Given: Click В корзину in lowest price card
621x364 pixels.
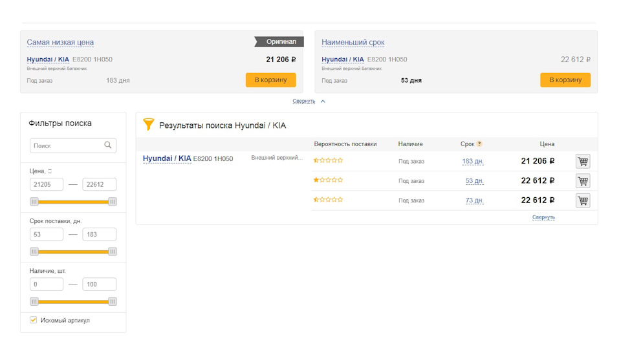Looking at the screenshot, I should pos(270,80).
